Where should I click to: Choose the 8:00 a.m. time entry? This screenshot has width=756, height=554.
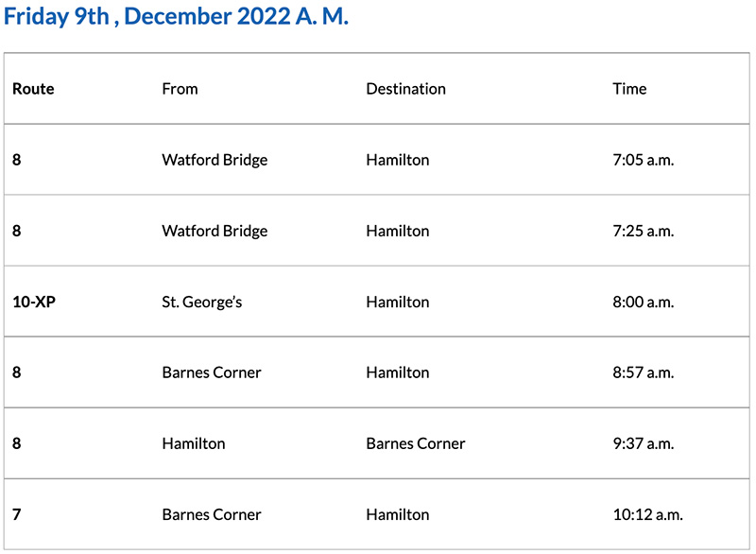(643, 302)
